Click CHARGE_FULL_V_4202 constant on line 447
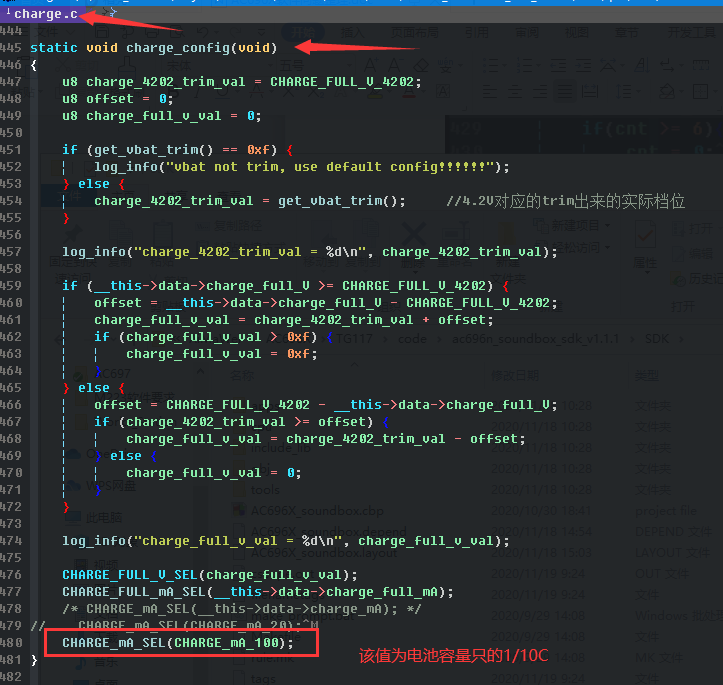The height and width of the screenshot is (685, 723). 342,82
